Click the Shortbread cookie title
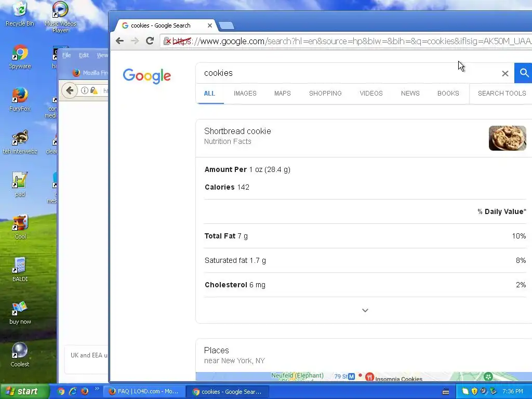 [237, 131]
